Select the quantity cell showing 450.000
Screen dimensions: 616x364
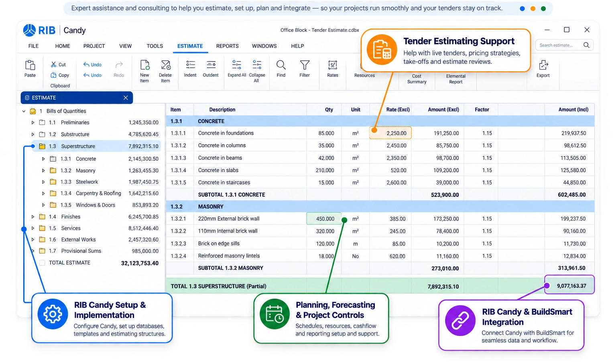point(324,219)
